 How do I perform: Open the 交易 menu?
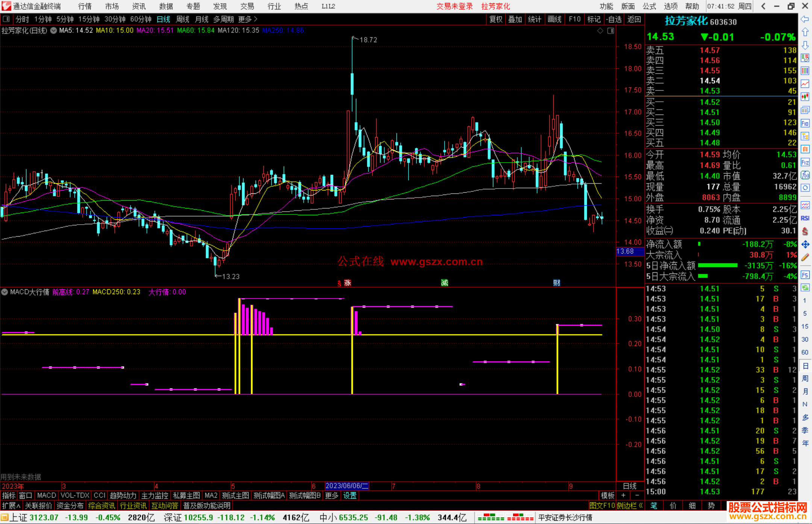tap(247, 6)
